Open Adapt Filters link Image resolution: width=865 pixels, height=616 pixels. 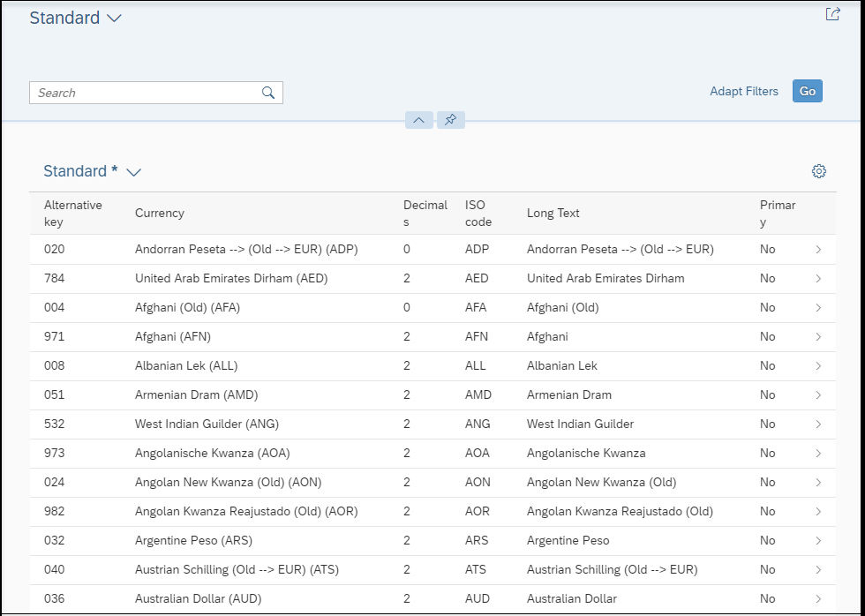[743, 91]
